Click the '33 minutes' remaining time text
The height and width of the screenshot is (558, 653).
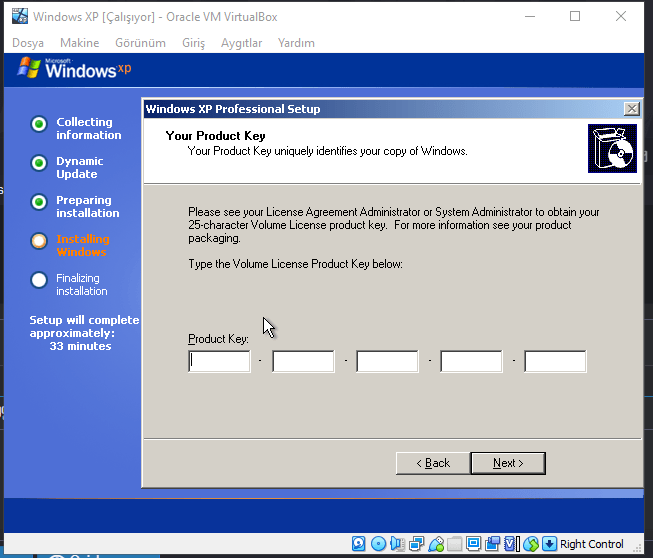pos(80,346)
